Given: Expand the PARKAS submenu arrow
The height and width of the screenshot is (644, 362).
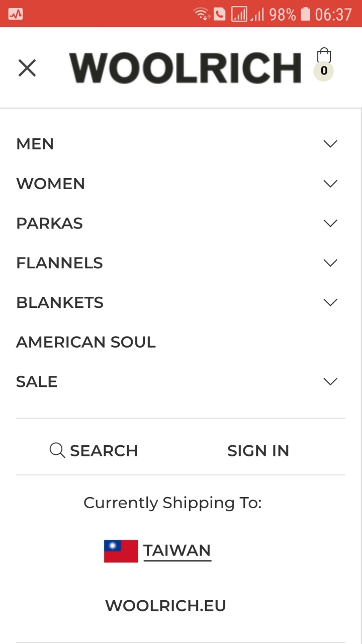Looking at the screenshot, I should (x=330, y=223).
